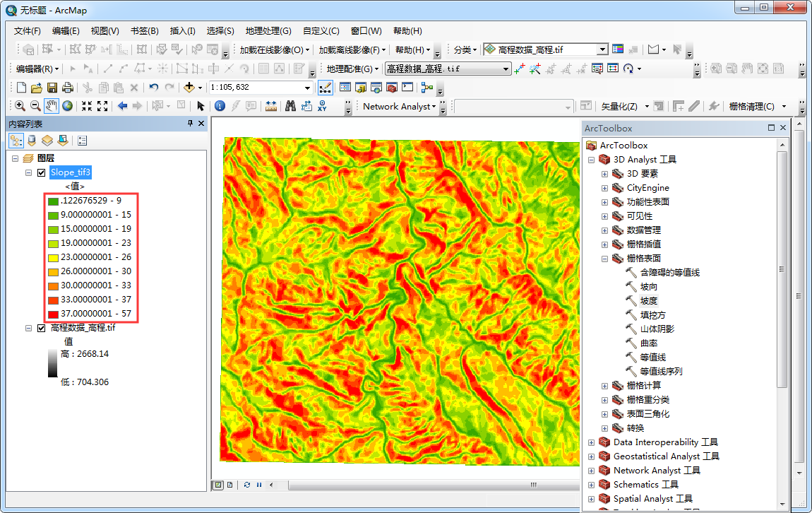Launch the ModelBuilder window icon
The width and height of the screenshot is (812, 513).
pyautogui.click(x=427, y=88)
